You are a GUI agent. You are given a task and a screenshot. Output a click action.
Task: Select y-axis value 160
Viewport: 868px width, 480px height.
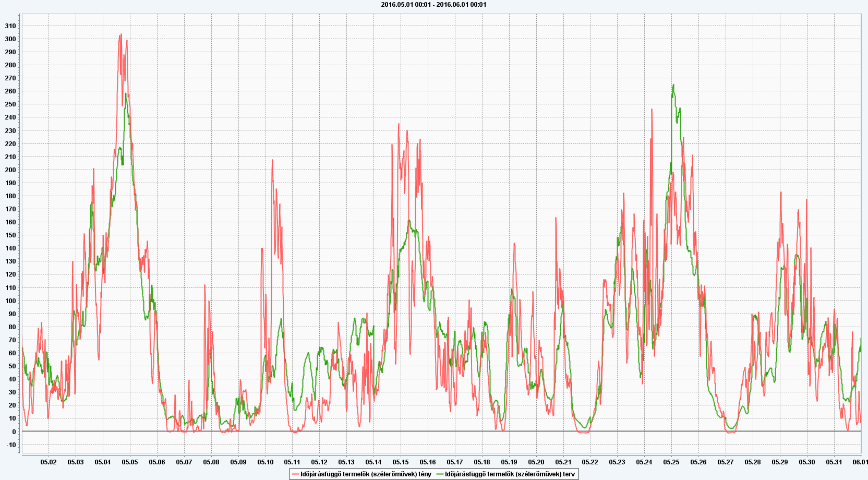coord(10,222)
